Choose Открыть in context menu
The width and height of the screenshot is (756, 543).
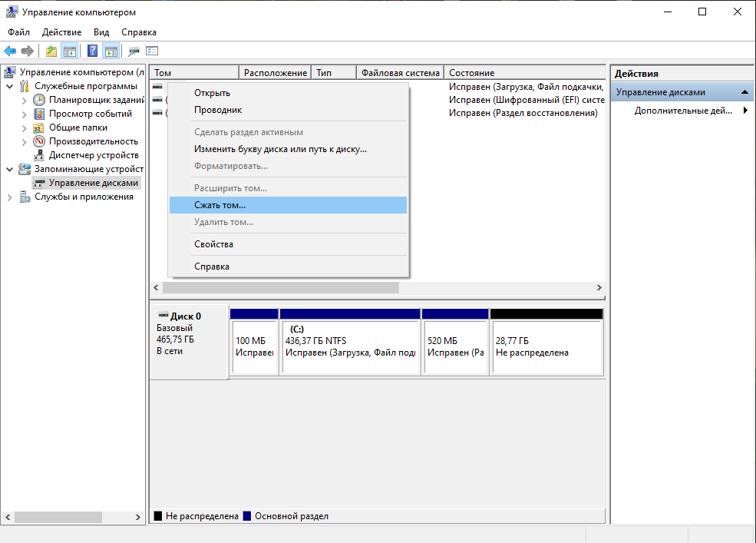289,93
